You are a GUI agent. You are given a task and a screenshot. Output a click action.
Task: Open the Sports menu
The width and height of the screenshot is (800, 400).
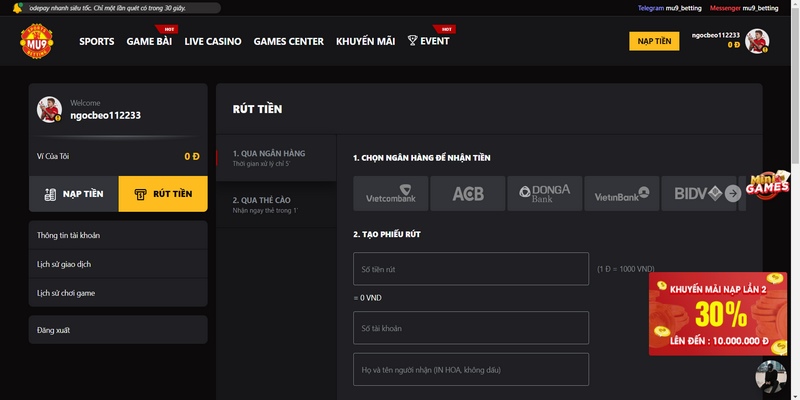pos(97,42)
